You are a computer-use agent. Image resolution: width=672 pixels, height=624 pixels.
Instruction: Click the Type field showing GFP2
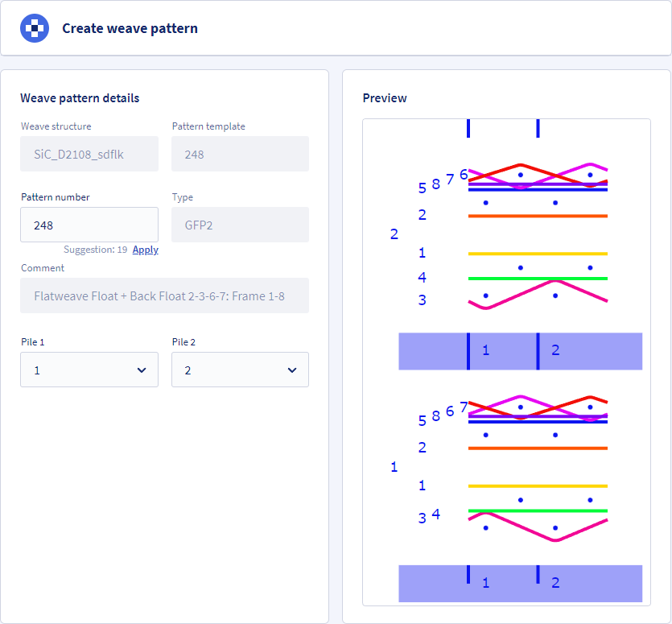pyautogui.click(x=240, y=225)
